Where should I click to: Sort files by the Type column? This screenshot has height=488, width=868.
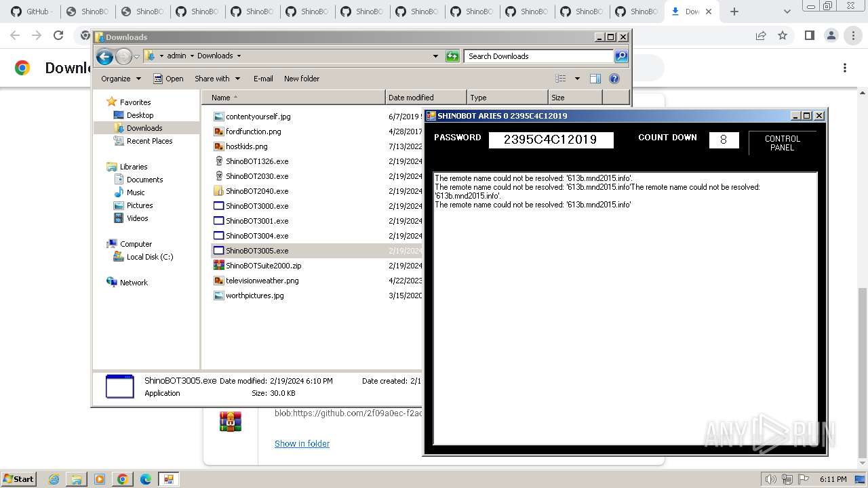pyautogui.click(x=507, y=98)
